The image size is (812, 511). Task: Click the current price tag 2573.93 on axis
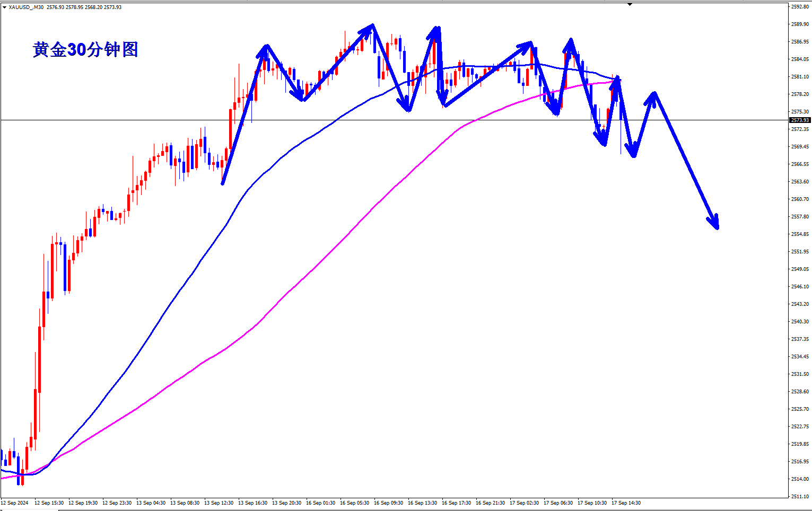[x=800, y=120]
